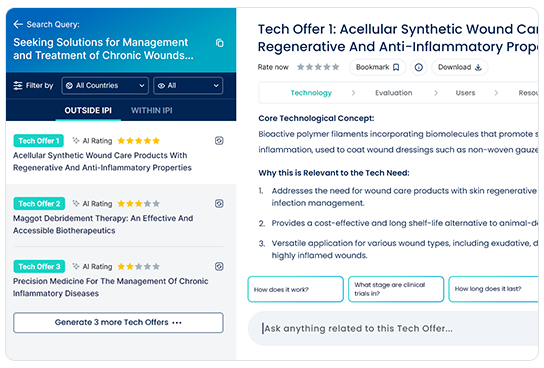
Task: Open Maggot Debridement Therapy offer title
Action: (103, 224)
